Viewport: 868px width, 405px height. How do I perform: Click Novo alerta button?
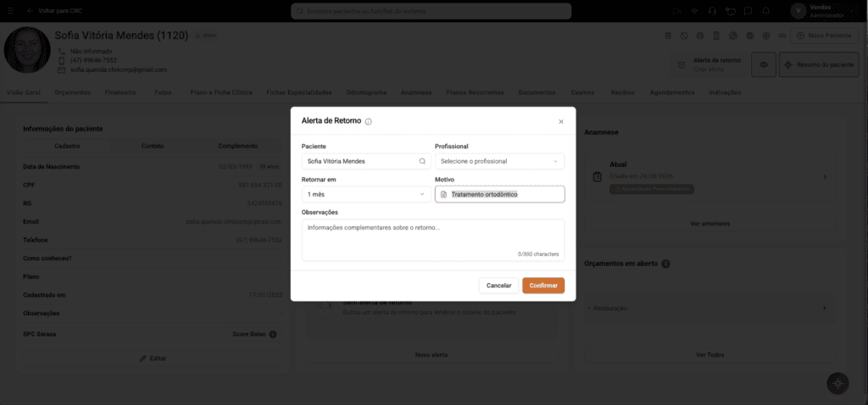coord(431,355)
